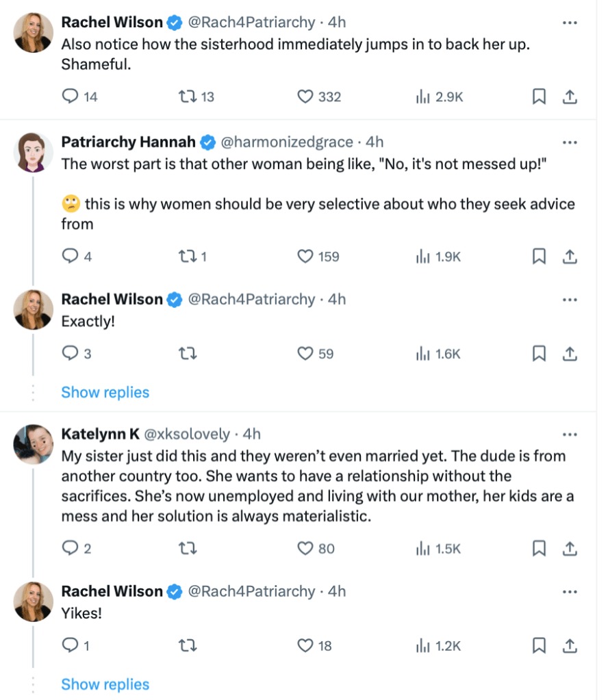Like Katelynn K's tweet with 80 likes
Screen dimensions: 608x700
(305, 548)
